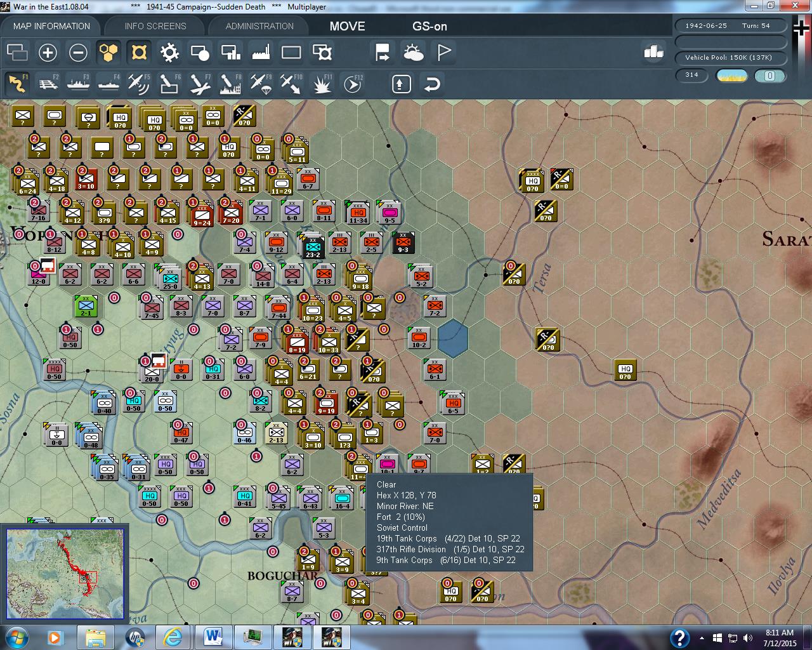Click the F11 explosion icon
Image resolution: width=812 pixels, height=650 pixels.
(322, 83)
